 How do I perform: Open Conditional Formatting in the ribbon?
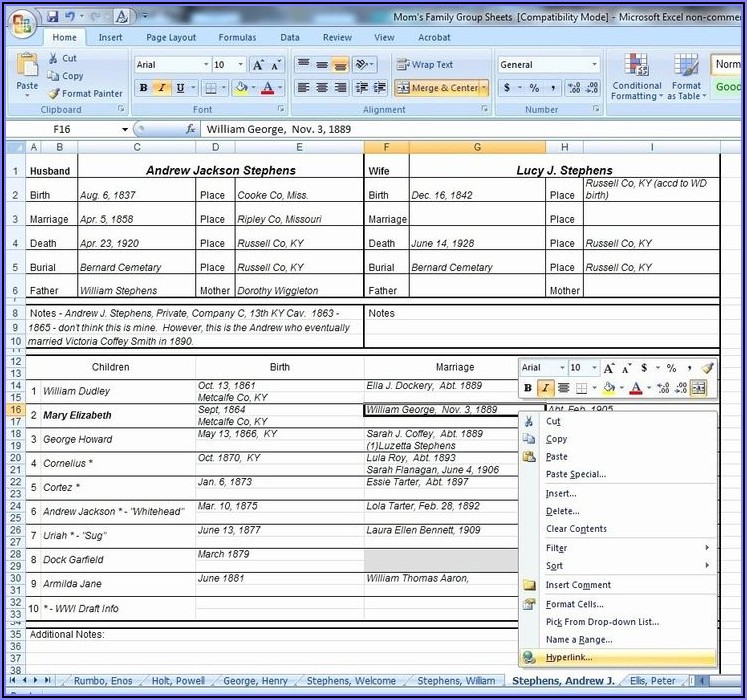[x=637, y=76]
